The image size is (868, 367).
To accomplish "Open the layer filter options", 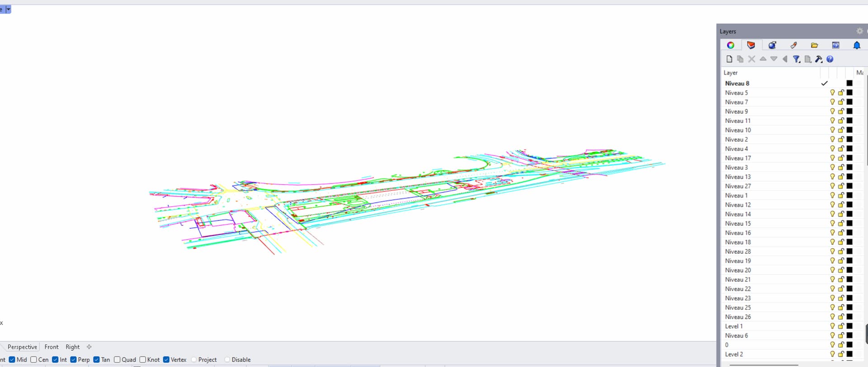I will pos(797,59).
